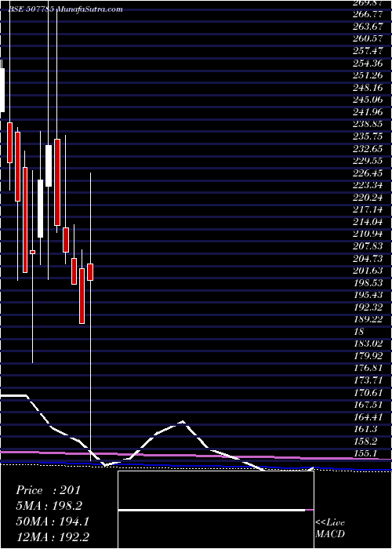Click the 220.24 price label
The height and width of the screenshot is (549, 392).
pyautogui.click(x=368, y=198)
